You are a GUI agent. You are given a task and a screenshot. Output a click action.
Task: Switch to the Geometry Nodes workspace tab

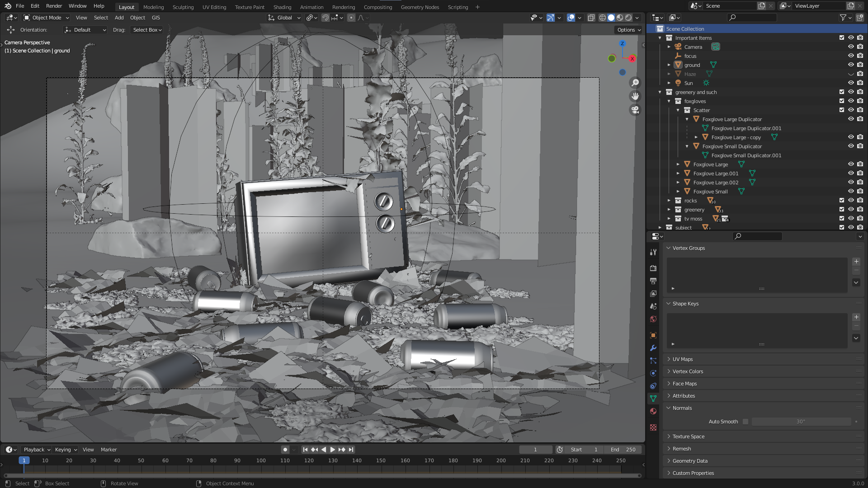[x=420, y=7]
